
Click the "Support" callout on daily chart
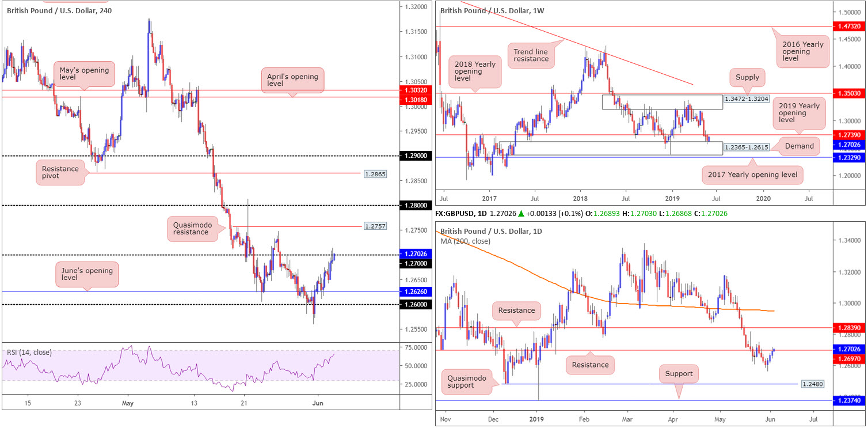point(679,374)
